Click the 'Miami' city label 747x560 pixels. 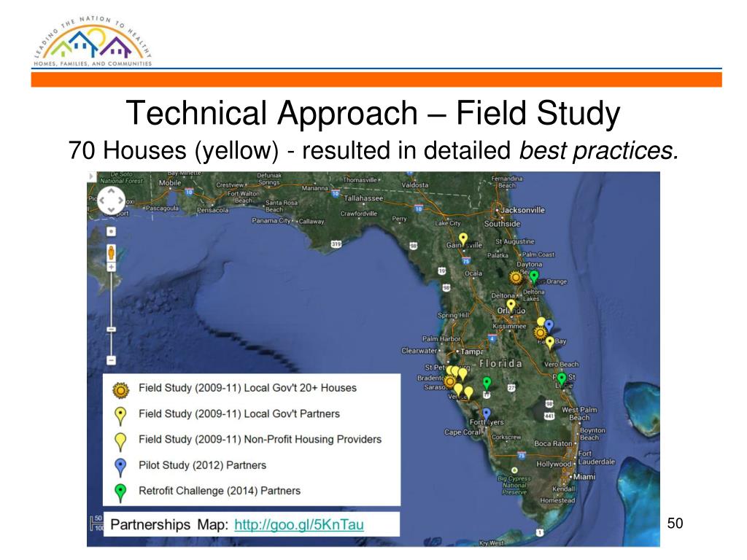click(x=584, y=477)
